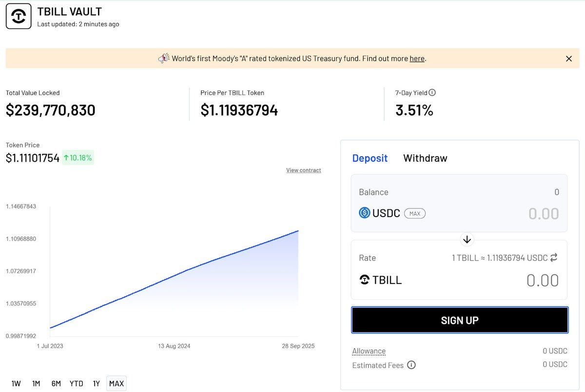
Task: Click the '28 Sep 2025' axis label
Action: click(x=298, y=346)
